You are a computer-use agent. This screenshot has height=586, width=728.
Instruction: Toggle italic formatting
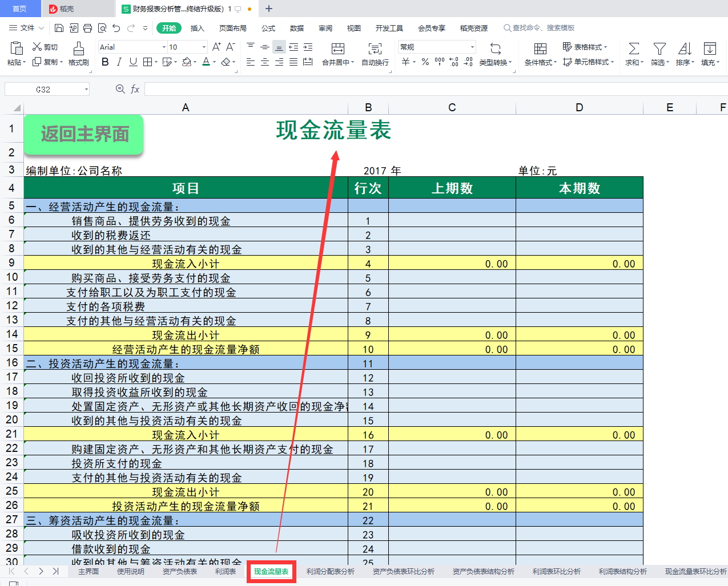[119, 62]
